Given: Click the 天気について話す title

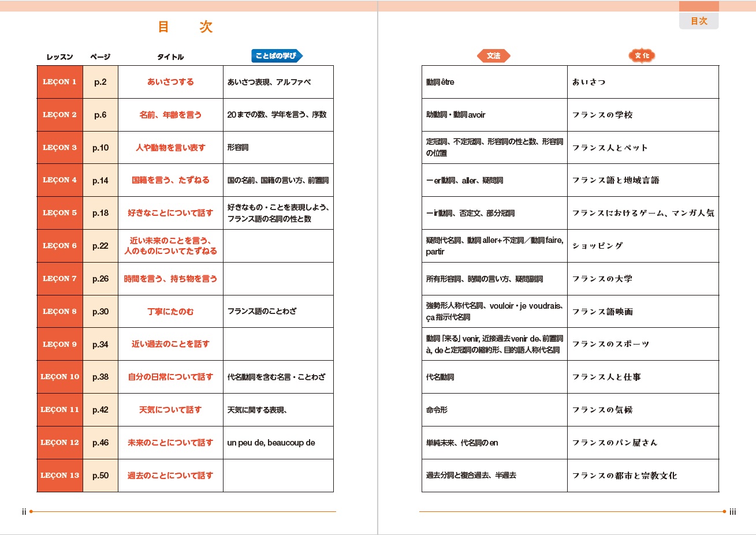Looking at the screenshot, I should pos(170,410).
